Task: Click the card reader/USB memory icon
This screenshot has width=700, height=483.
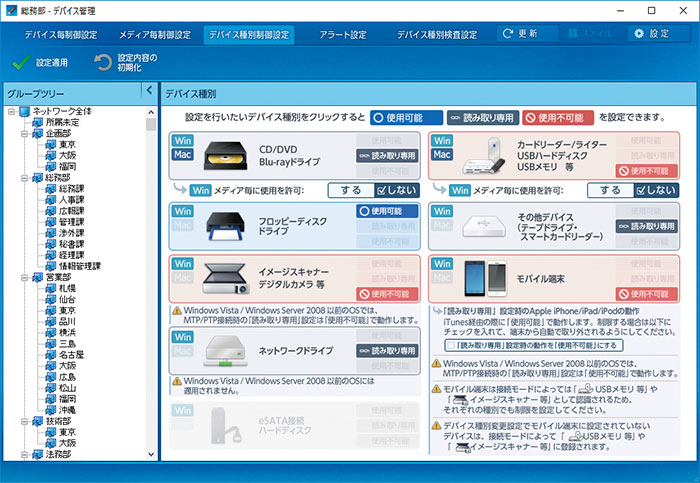Action: coord(488,157)
